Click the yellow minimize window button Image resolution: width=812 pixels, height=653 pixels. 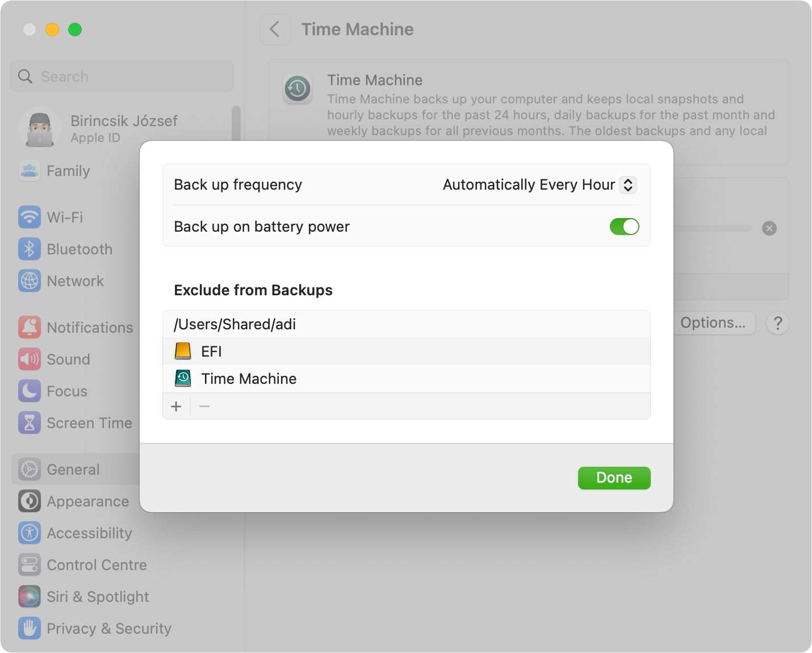click(52, 30)
